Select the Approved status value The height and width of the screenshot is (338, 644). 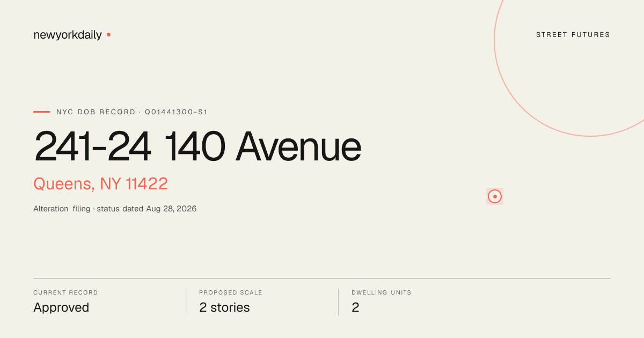point(61,307)
